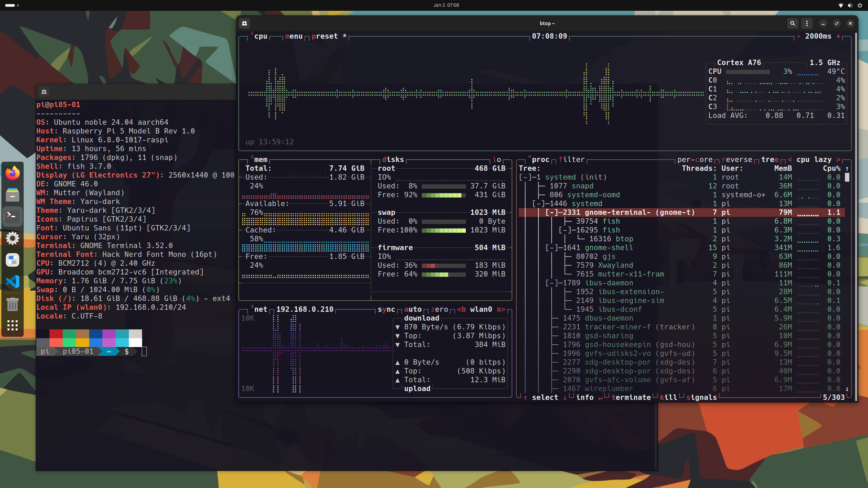
Task: Move selection down with red down arrow
Action: pos(565,398)
